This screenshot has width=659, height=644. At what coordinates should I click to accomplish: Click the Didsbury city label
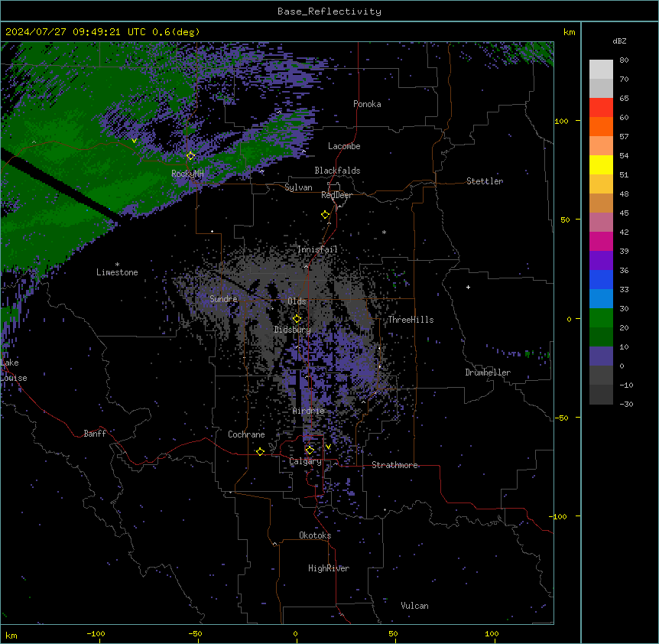click(x=293, y=330)
